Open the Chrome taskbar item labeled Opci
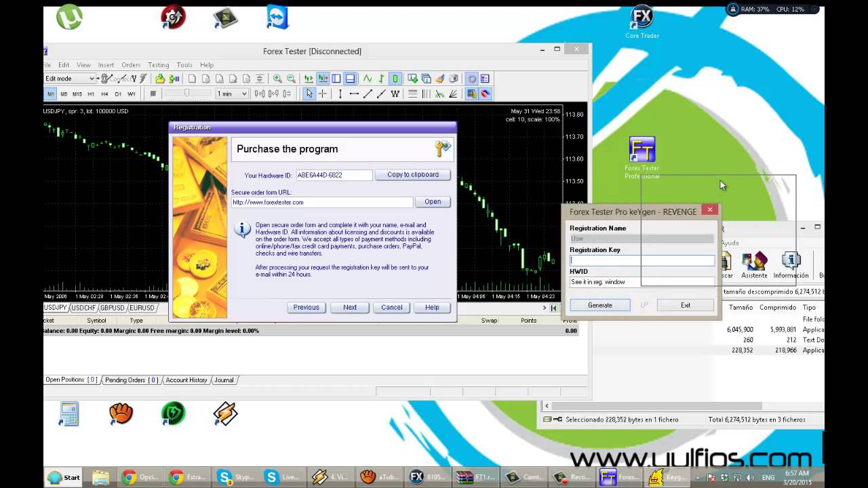868x488 pixels. [x=141, y=477]
